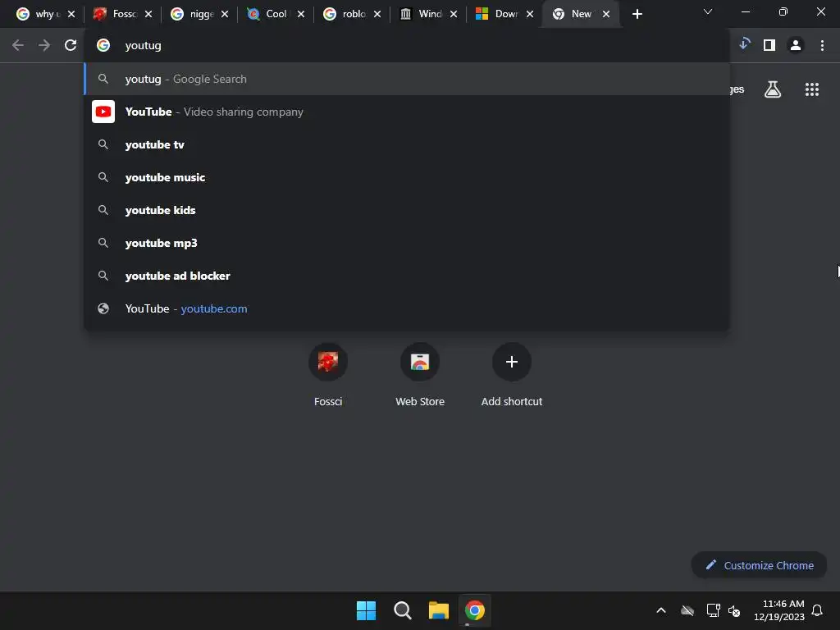Open the clock showing 11:46 AM

(x=779, y=610)
